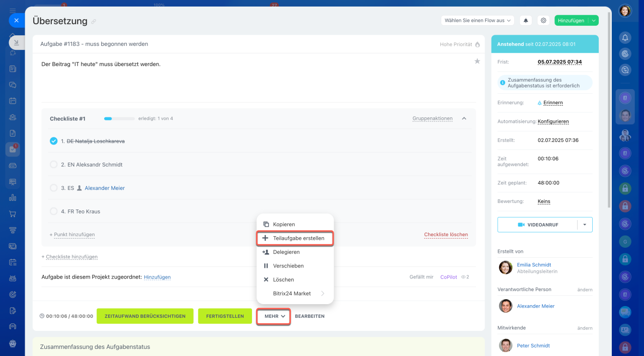Click the Bearbeiten button

(x=309, y=316)
